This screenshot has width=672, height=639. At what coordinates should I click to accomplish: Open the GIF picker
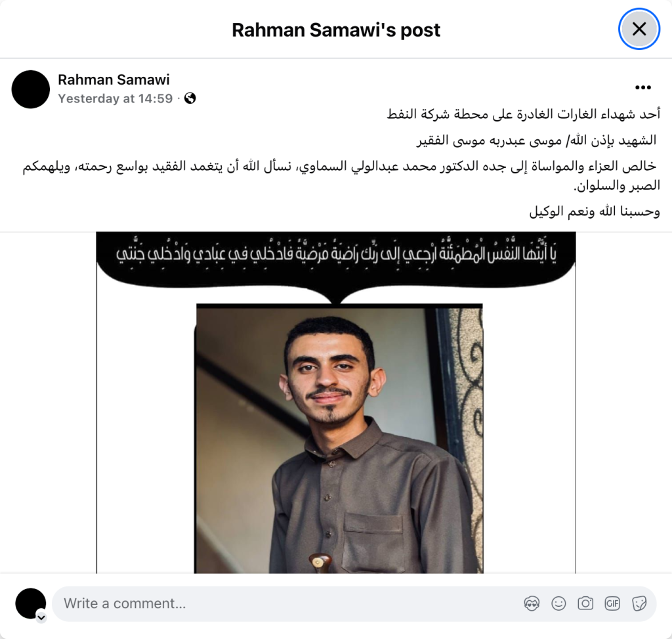(x=612, y=604)
